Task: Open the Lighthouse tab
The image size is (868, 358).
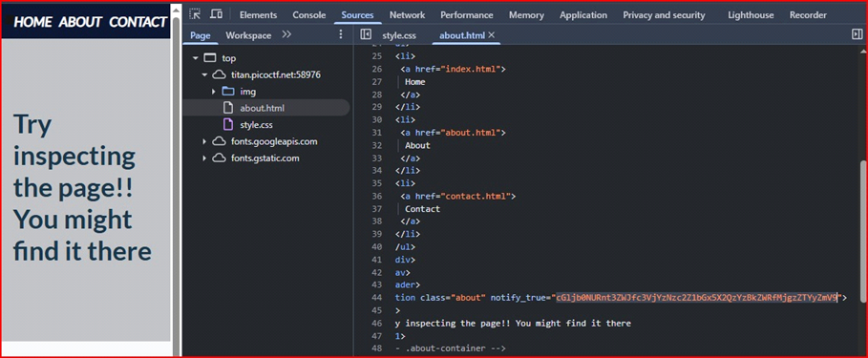Action: (x=751, y=15)
